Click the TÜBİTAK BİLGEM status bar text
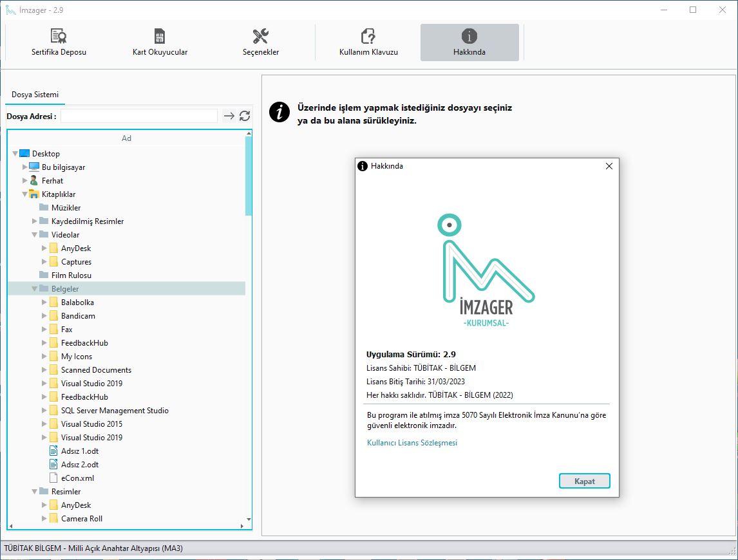Image resolution: width=738 pixels, height=560 pixels. pos(93,548)
